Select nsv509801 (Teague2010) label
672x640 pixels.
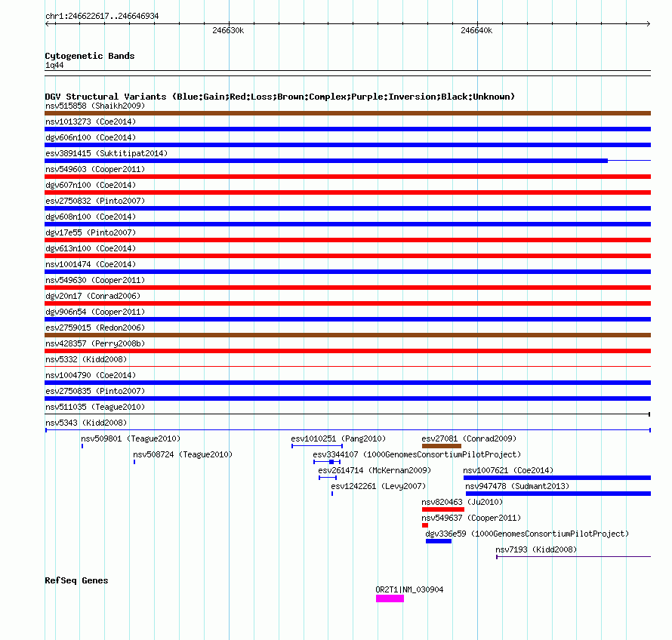click(131, 438)
